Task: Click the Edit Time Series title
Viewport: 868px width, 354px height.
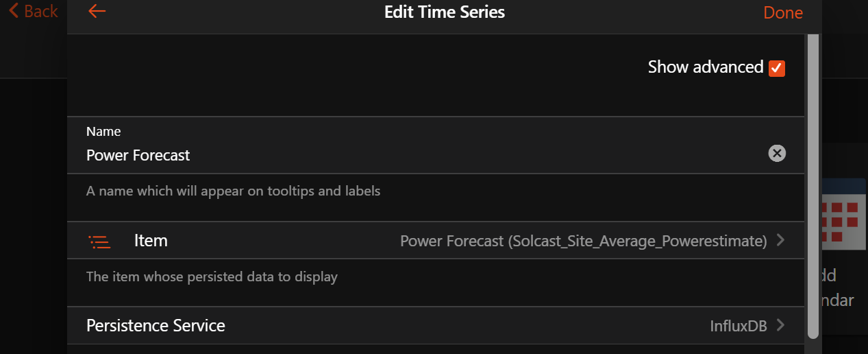Action: pyautogui.click(x=444, y=12)
